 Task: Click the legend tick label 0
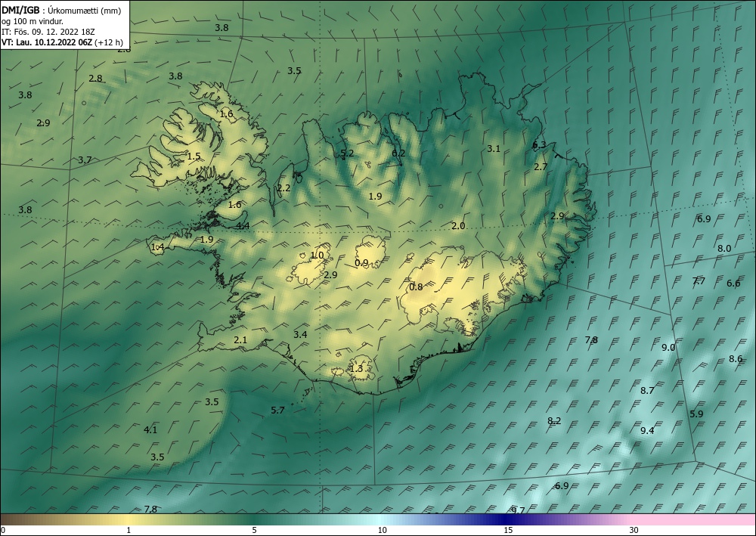point(3,530)
